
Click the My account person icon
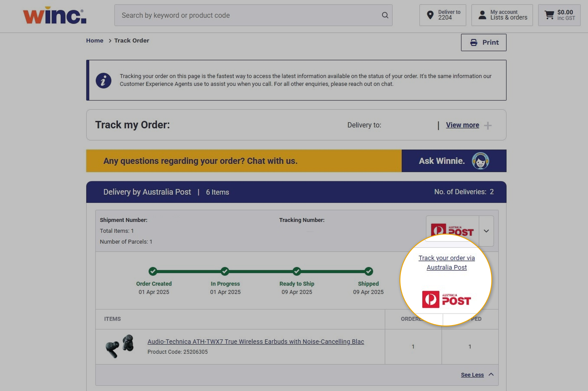click(482, 15)
